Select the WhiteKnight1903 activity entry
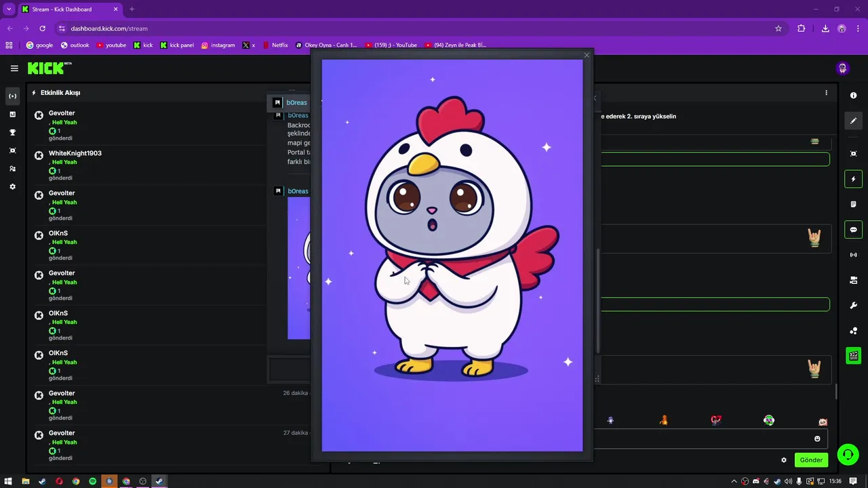The height and width of the screenshot is (488, 868). (149, 165)
